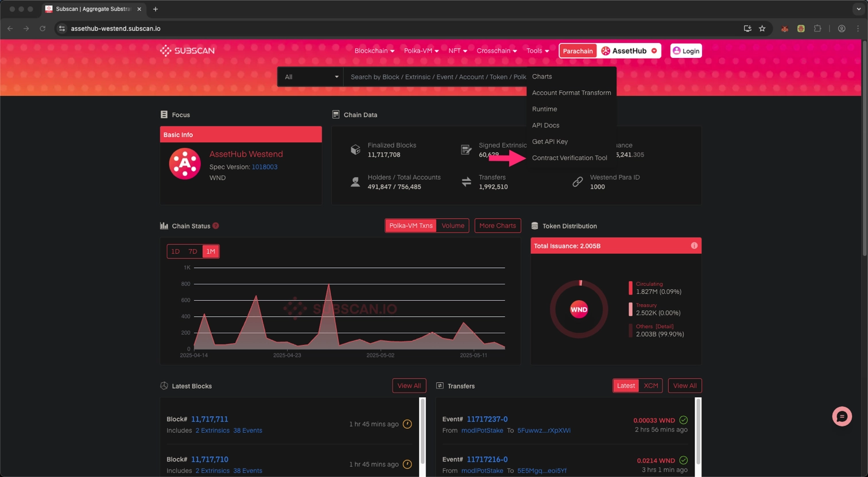Screen dimensions: 868x477
Task: Open the 38 Events link of block 11,717,710
Action: pyautogui.click(x=247, y=471)
